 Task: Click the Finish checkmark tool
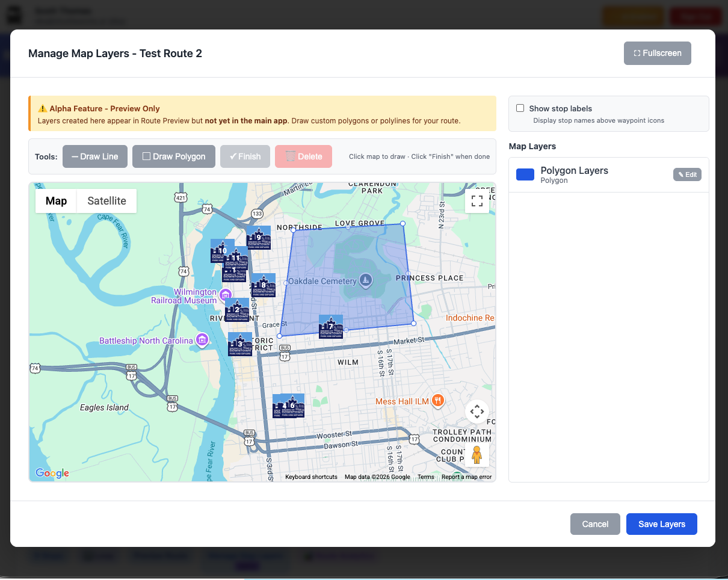point(245,156)
